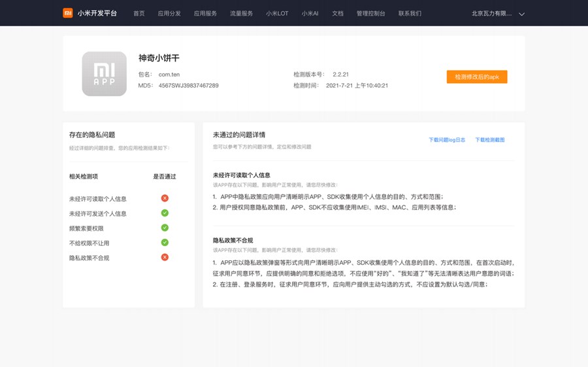
Task: Go to 应用分发 in navigation
Action: pyautogui.click(x=169, y=13)
